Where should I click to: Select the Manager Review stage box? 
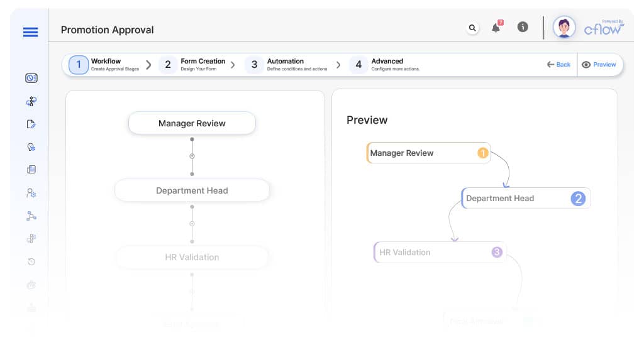192,123
